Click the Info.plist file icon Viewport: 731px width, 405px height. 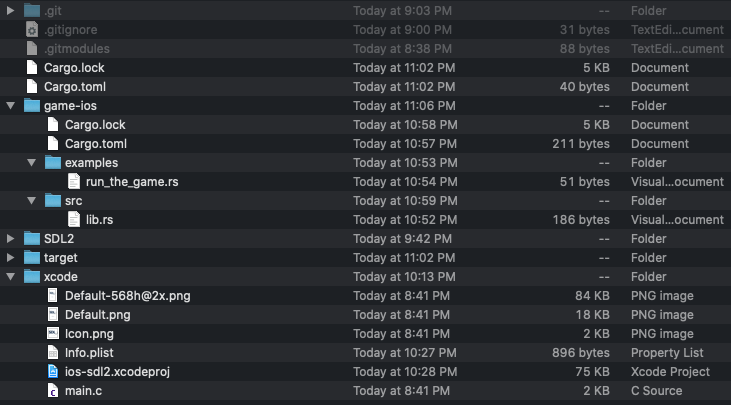pyautogui.click(x=53, y=353)
